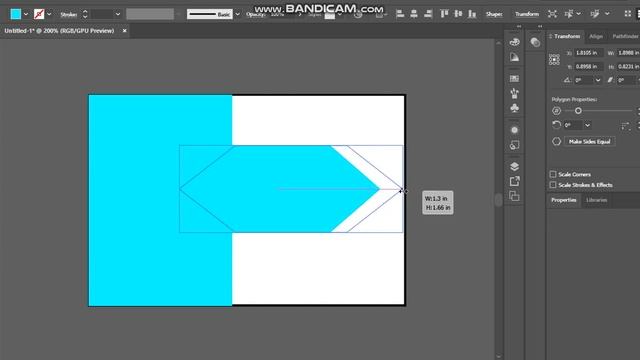This screenshot has height=360, width=640.
Task: Open the polygon angle dropdown
Action: (587, 125)
